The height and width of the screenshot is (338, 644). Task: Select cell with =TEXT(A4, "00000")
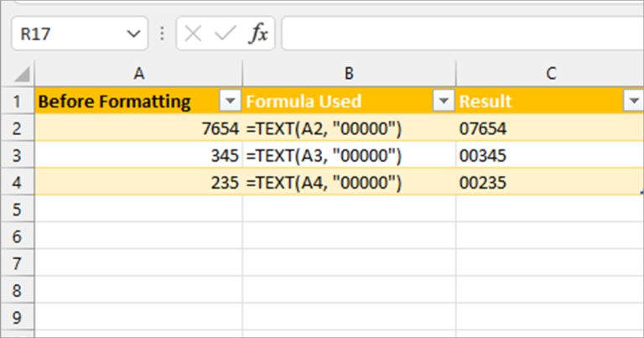click(349, 182)
